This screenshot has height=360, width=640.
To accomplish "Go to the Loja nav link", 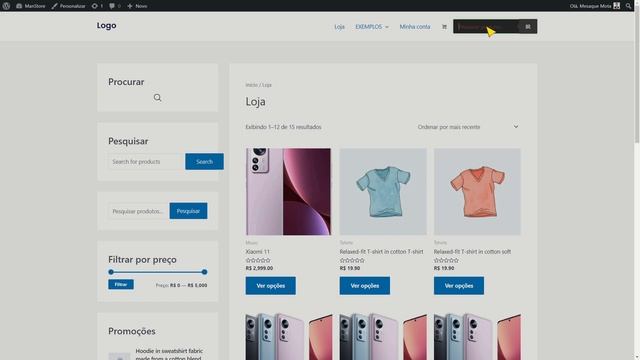I will [339, 27].
